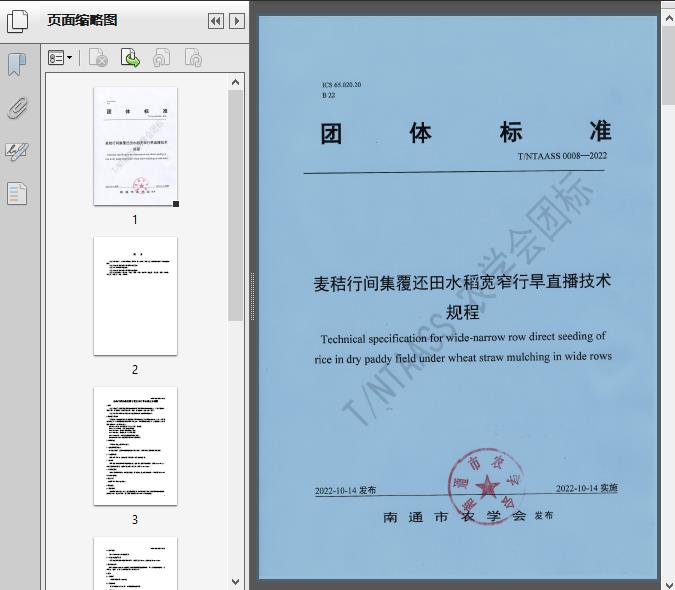Select the page 2 thumbnail
675x590 pixels.
pyautogui.click(x=135, y=296)
